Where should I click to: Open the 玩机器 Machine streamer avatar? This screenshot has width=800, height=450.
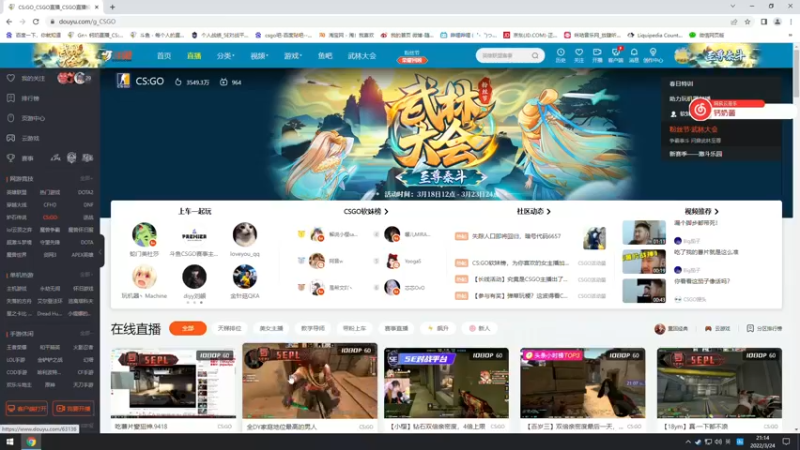(x=144, y=277)
